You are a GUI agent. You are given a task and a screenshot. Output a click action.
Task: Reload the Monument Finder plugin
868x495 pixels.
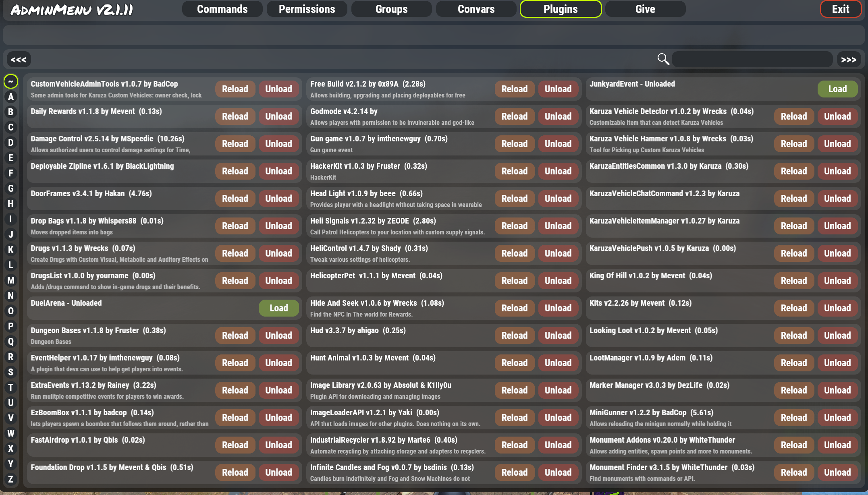793,472
